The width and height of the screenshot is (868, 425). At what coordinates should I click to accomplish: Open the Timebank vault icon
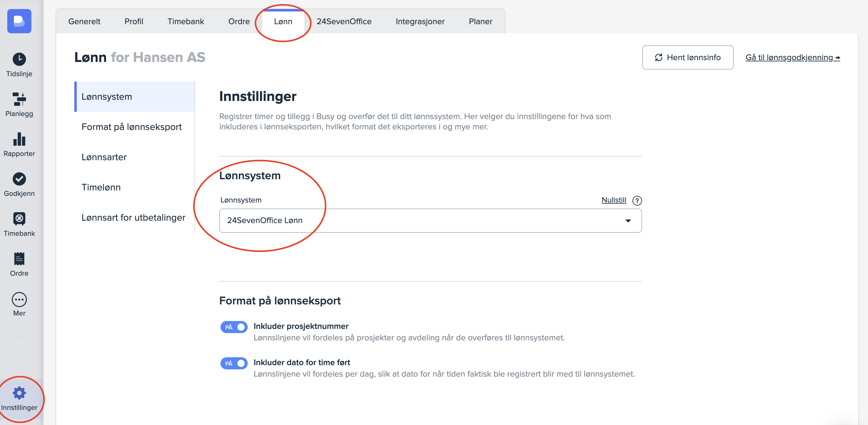coord(19,219)
